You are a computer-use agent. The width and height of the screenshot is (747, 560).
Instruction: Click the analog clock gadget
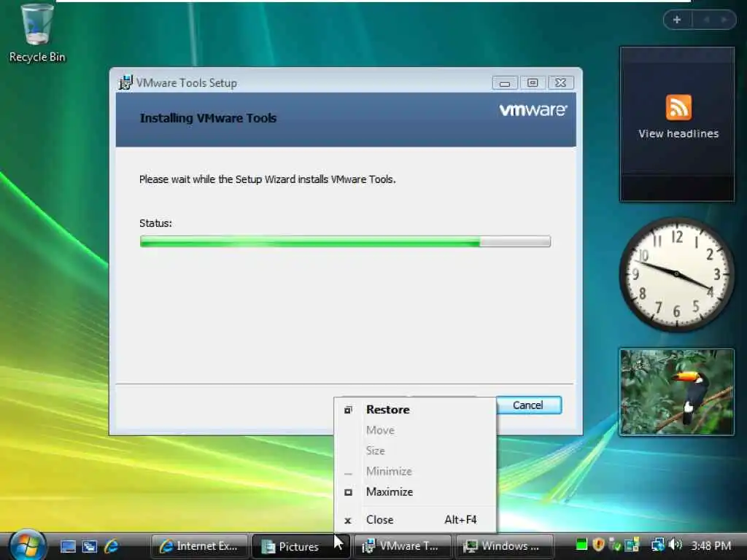(676, 274)
